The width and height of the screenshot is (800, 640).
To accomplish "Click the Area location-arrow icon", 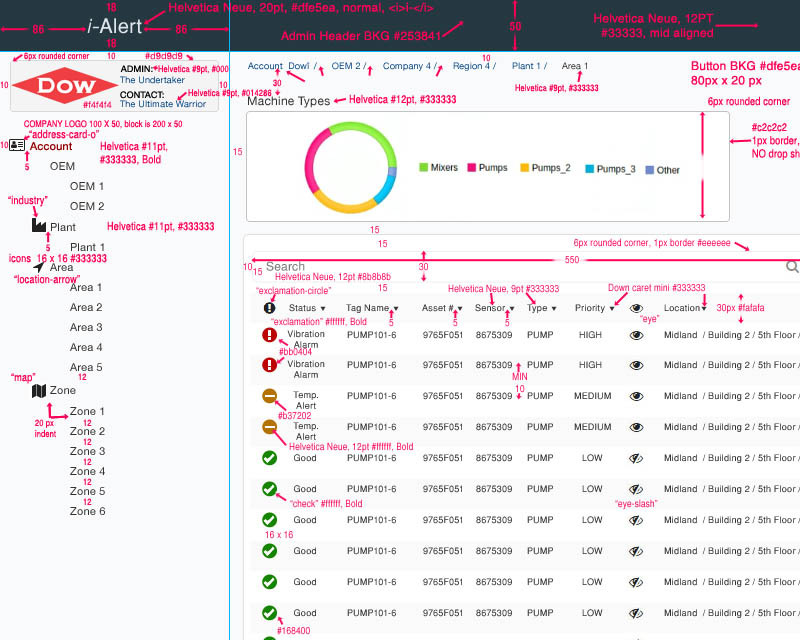I will (39, 267).
